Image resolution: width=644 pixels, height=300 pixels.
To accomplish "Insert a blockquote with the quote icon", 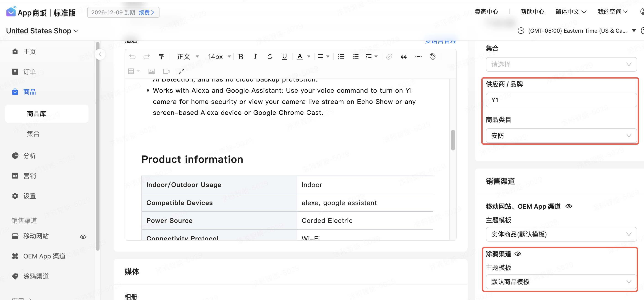I will (403, 57).
